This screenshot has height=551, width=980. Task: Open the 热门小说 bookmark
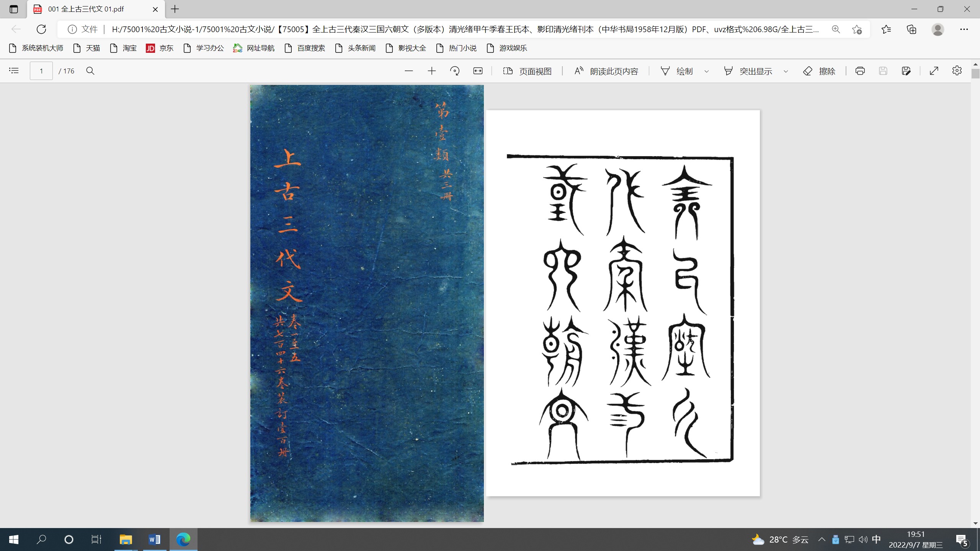pyautogui.click(x=456, y=48)
